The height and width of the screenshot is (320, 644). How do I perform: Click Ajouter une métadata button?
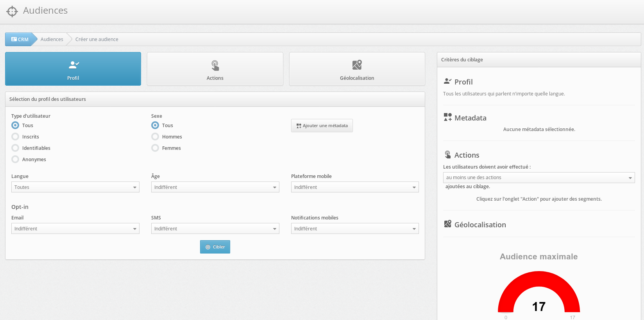point(322,126)
